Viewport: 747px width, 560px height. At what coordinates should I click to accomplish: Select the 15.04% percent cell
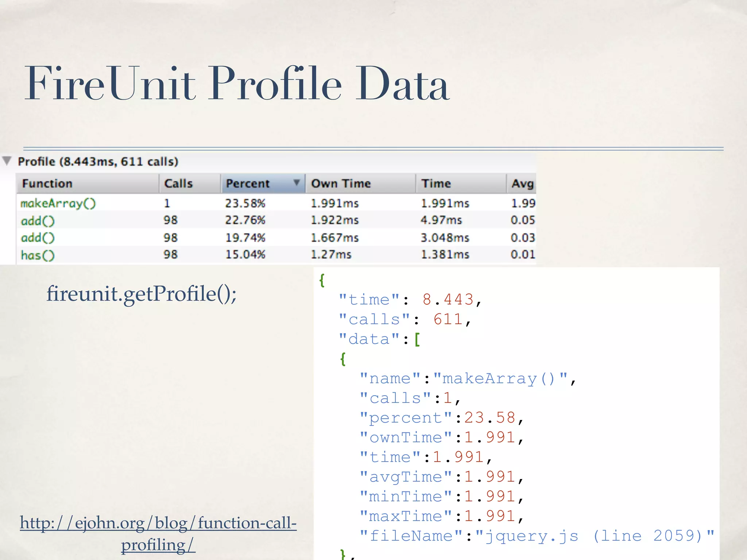pos(245,254)
